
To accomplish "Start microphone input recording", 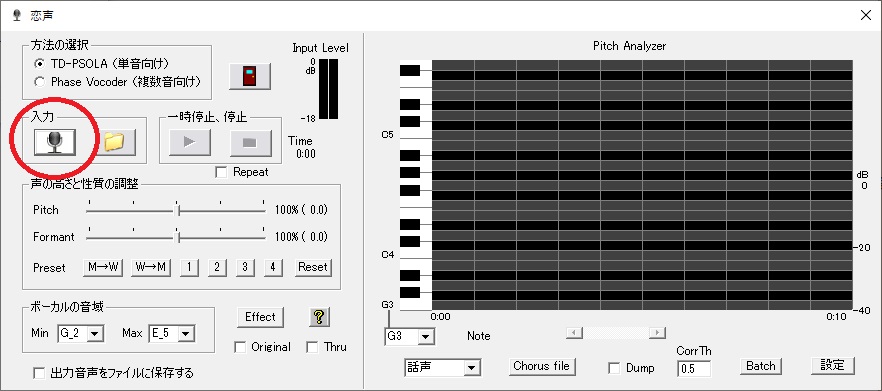I will coord(55,142).
